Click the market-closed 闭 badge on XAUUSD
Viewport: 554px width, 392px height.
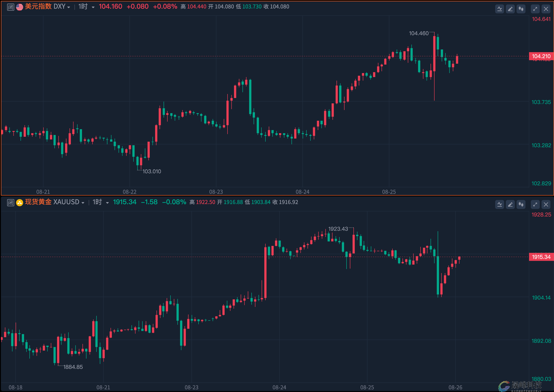click(x=11, y=202)
